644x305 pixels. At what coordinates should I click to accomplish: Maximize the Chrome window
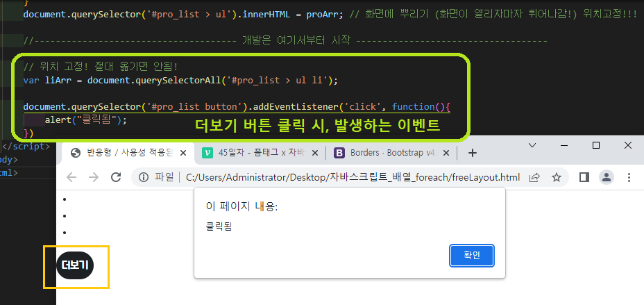[596, 145]
